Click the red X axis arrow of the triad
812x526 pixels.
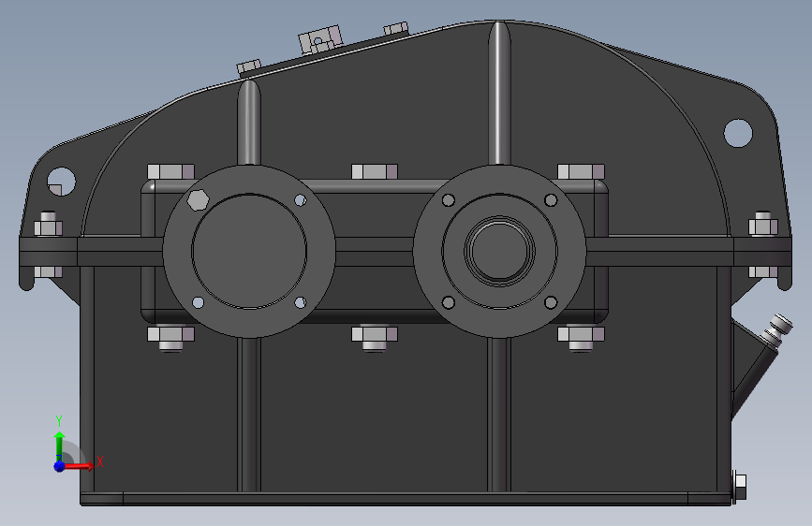click(79, 466)
